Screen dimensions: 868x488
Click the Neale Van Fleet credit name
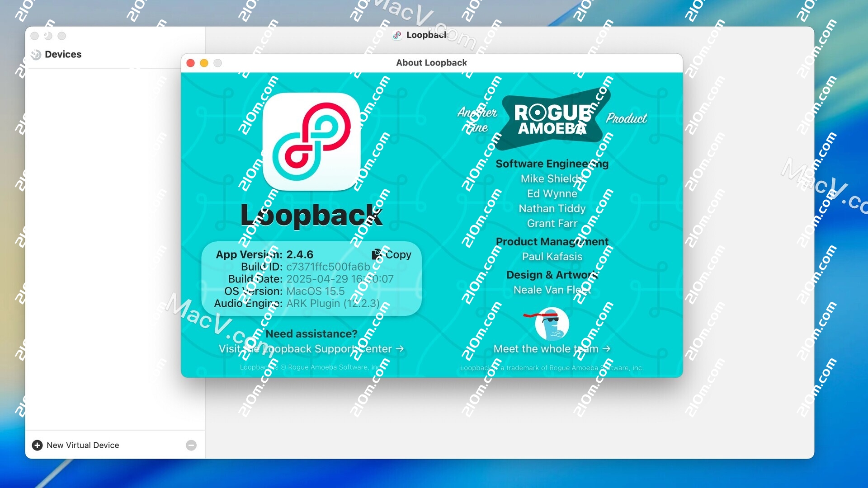[x=552, y=290]
